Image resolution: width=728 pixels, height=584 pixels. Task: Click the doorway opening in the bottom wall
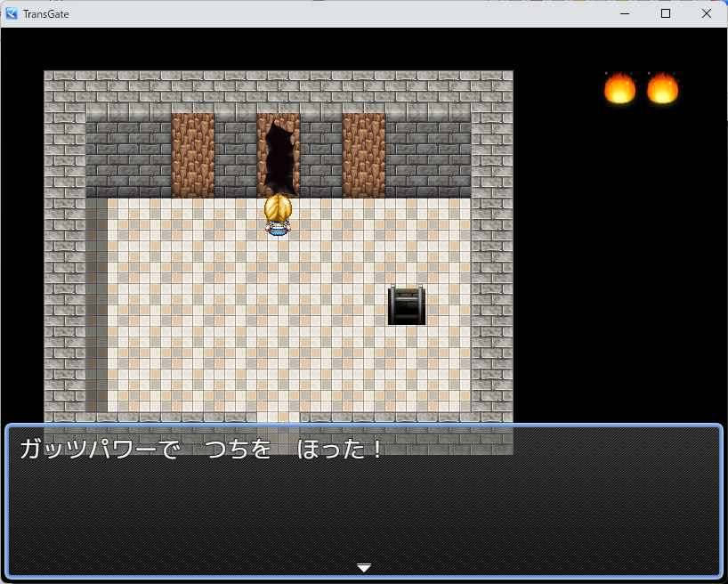278,417
